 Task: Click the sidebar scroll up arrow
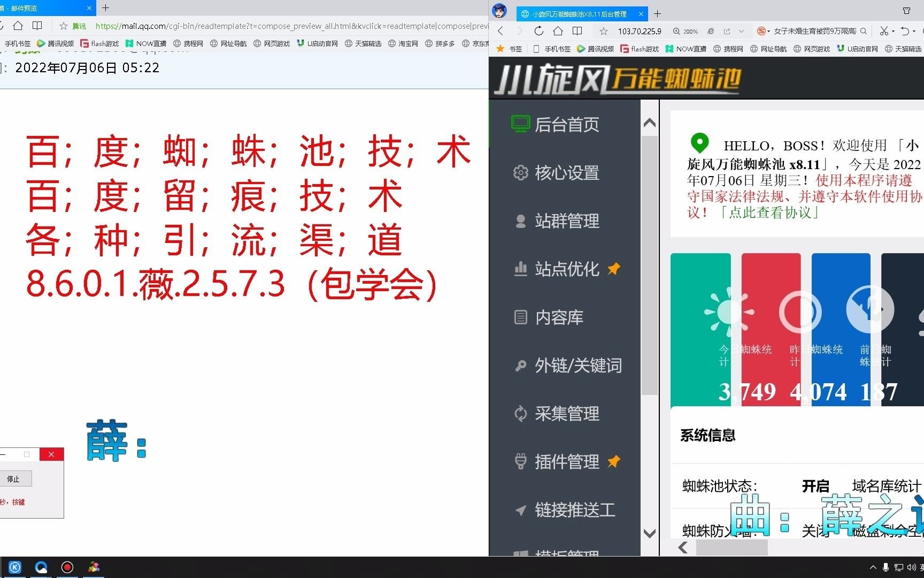650,123
